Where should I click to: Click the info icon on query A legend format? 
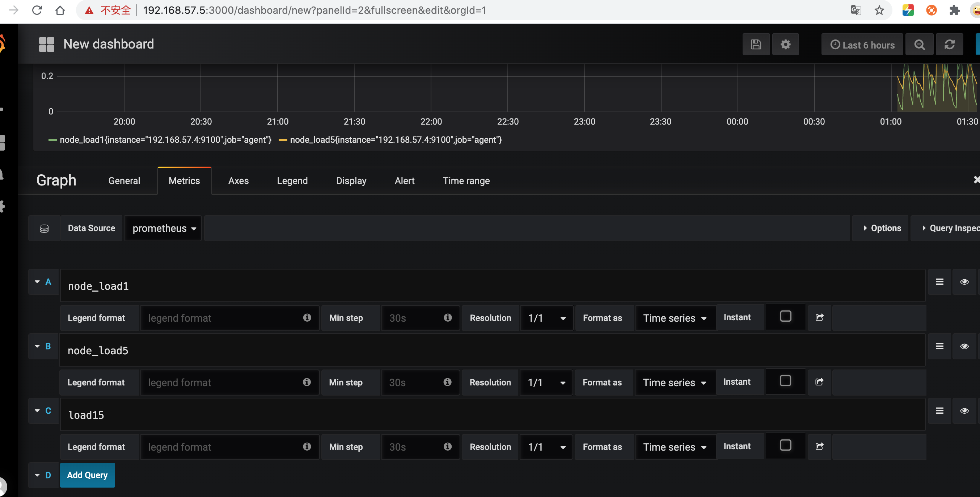click(x=307, y=318)
